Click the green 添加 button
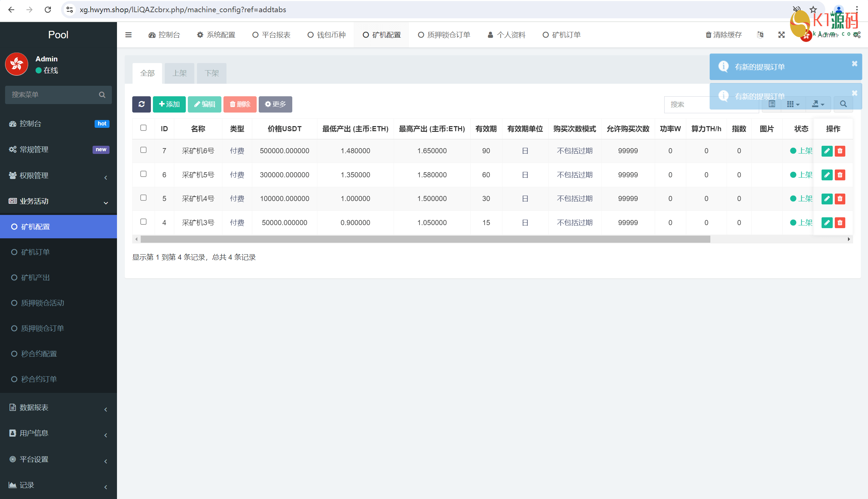This screenshot has width=868, height=499. click(x=169, y=104)
